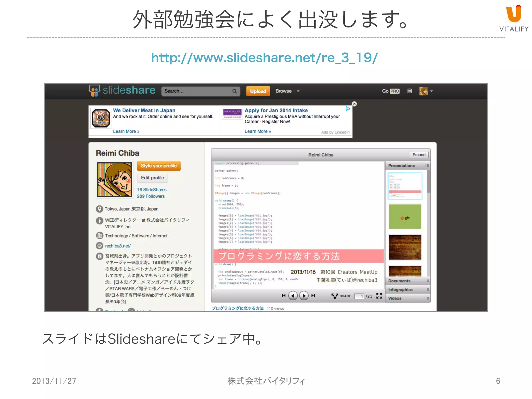Click the VITALIFY logo
532x399 pixels.
(514, 19)
